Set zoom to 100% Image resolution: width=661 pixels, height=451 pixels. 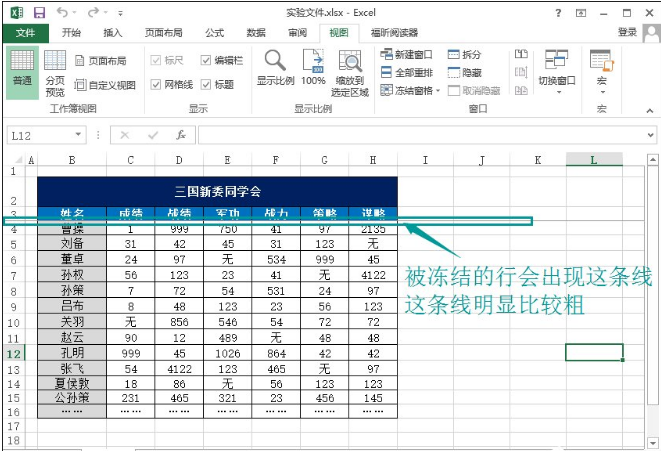[313, 67]
